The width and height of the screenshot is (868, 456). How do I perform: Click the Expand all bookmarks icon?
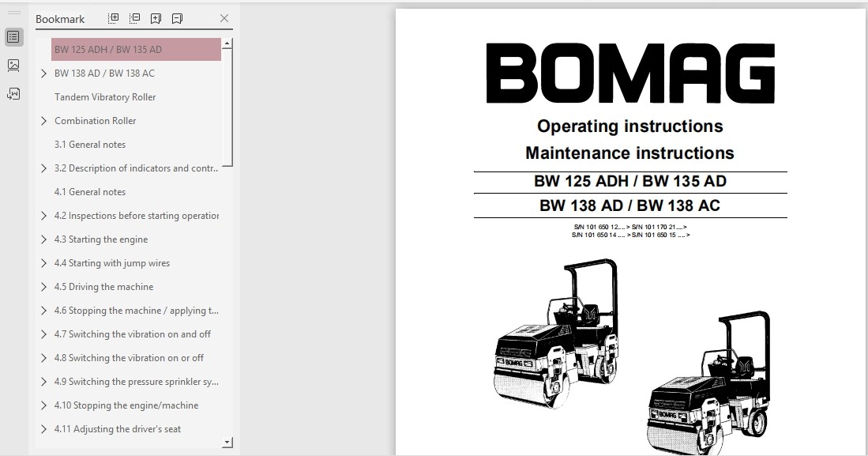coord(114,18)
